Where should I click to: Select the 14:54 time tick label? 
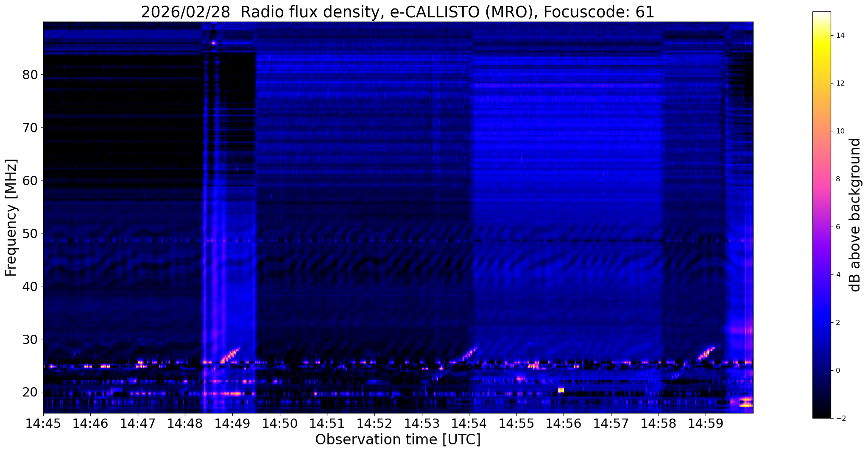pos(469,424)
